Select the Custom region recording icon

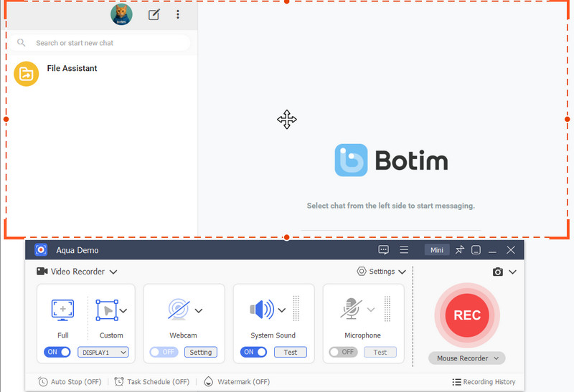pyautogui.click(x=106, y=310)
